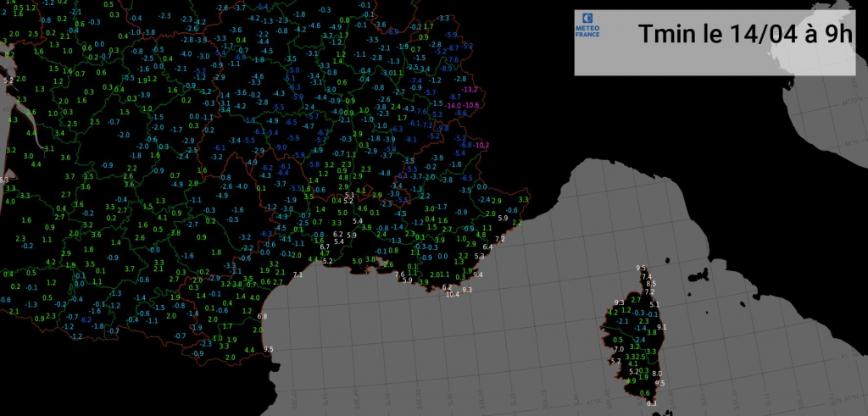Select the 9.1 reading on Corsica's east coast
Image resolution: width=868 pixels, height=416 pixels.
pyautogui.click(x=662, y=327)
